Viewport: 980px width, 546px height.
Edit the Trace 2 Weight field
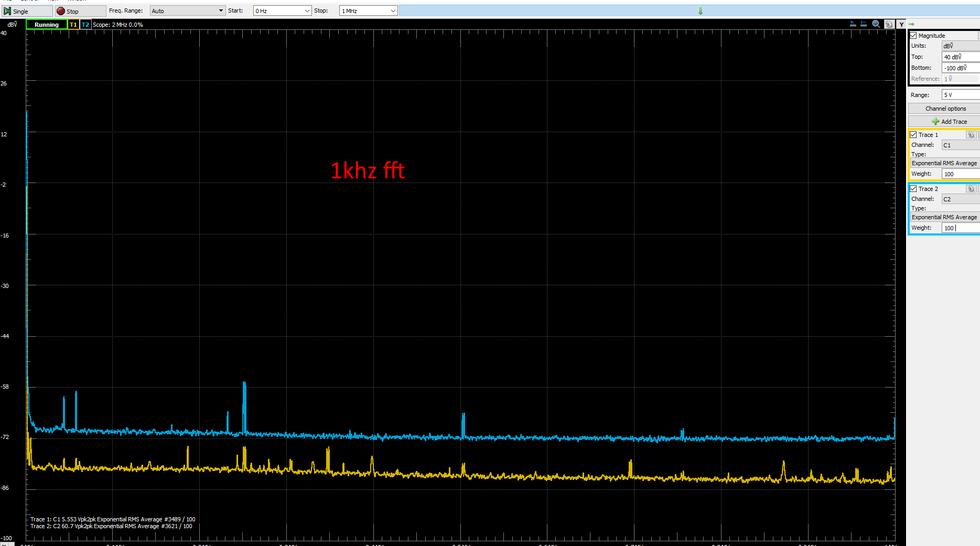(x=961, y=228)
